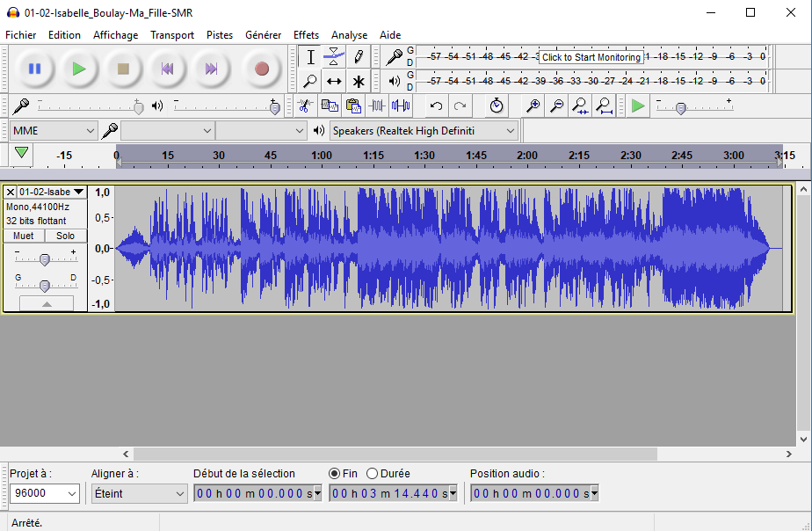Click the Muet button on track
Screen dimensions: 812x531
[24, 236]
